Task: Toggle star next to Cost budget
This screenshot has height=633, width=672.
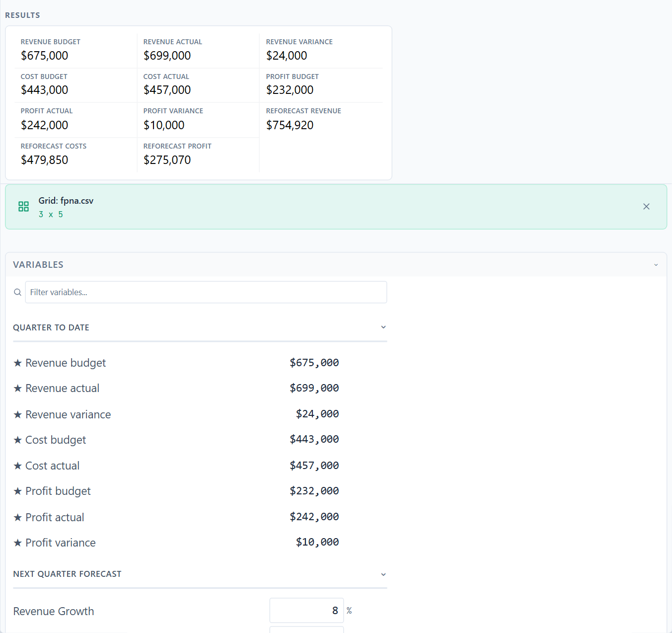Action: coord(18,440)
